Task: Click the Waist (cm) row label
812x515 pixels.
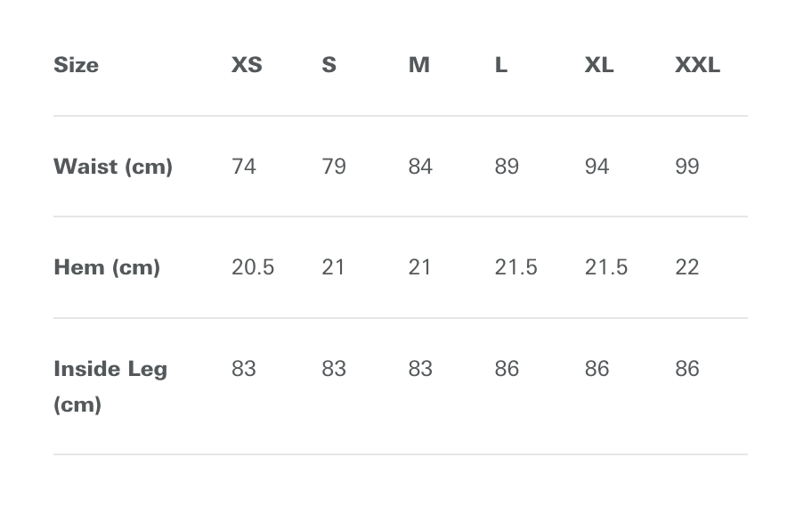Action: point(113,167)
